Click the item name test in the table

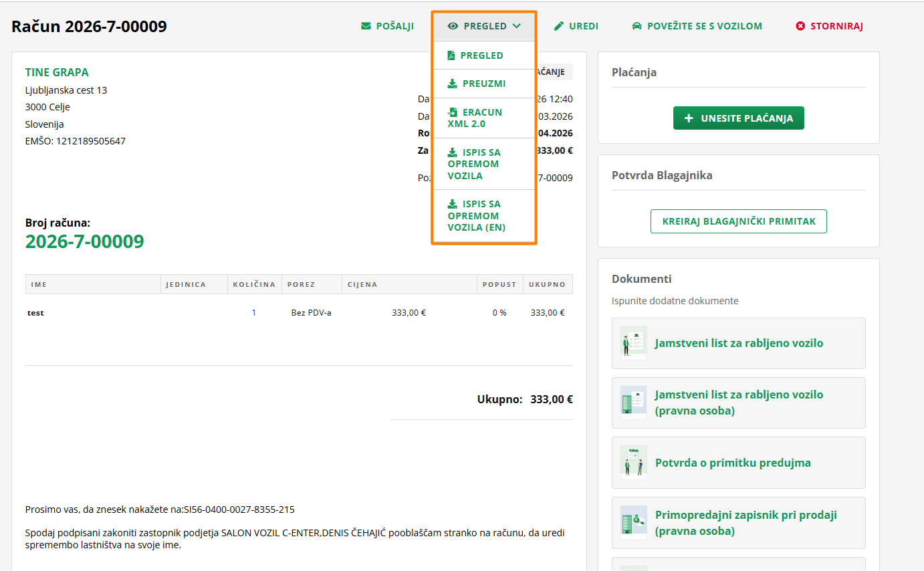tap(36, 312)
